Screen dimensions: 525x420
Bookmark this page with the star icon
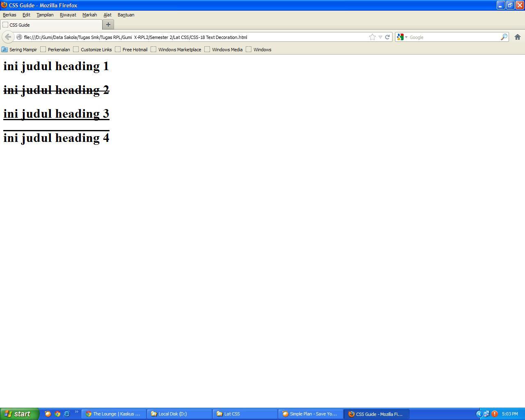(x=372, y=37)
